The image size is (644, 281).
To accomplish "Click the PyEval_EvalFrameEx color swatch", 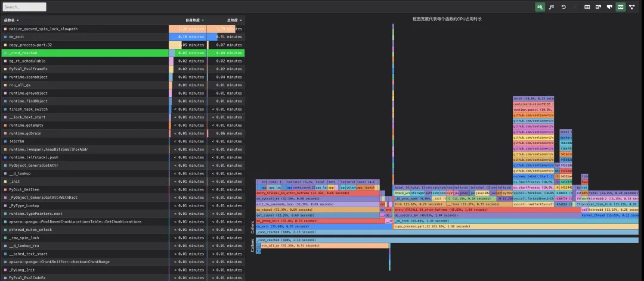I will pyautogui.click(x=5, y=69).
